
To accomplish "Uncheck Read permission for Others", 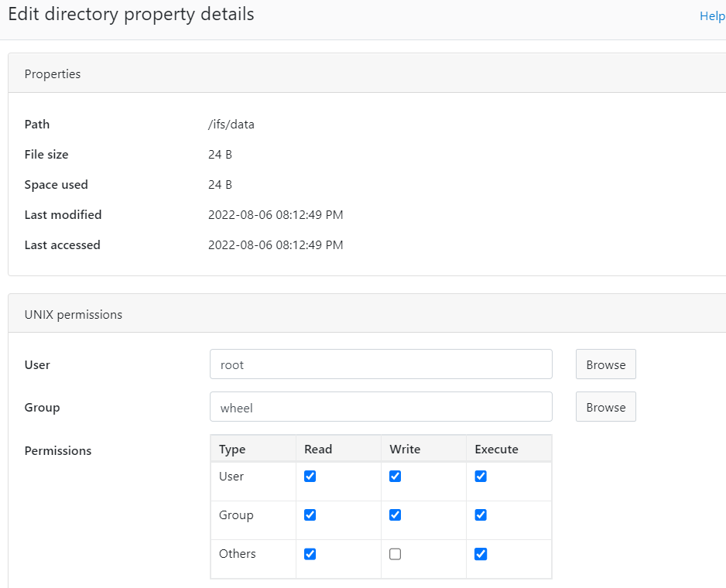I will tap(310, 553).
